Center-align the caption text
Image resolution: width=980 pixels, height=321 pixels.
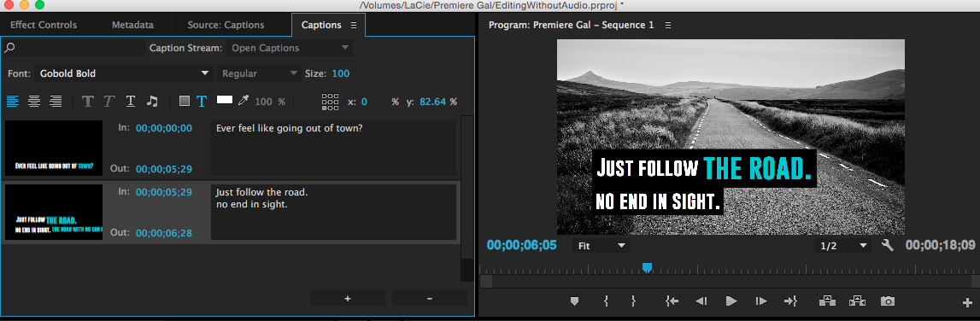34,102
